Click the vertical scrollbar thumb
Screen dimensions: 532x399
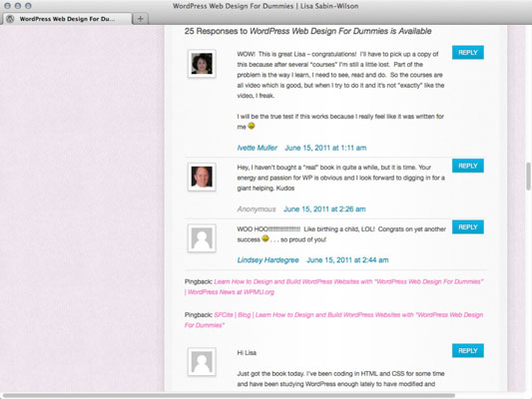point(528,177)
